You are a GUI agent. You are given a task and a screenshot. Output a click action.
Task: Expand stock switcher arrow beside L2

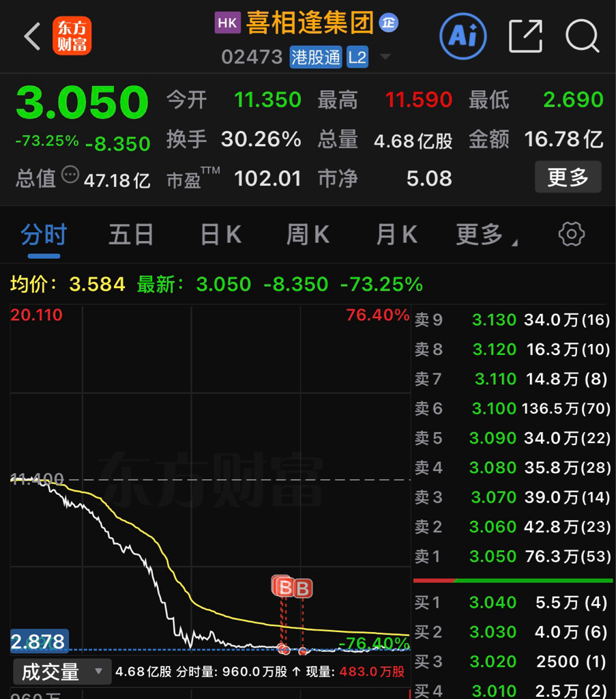pos(385,57)
